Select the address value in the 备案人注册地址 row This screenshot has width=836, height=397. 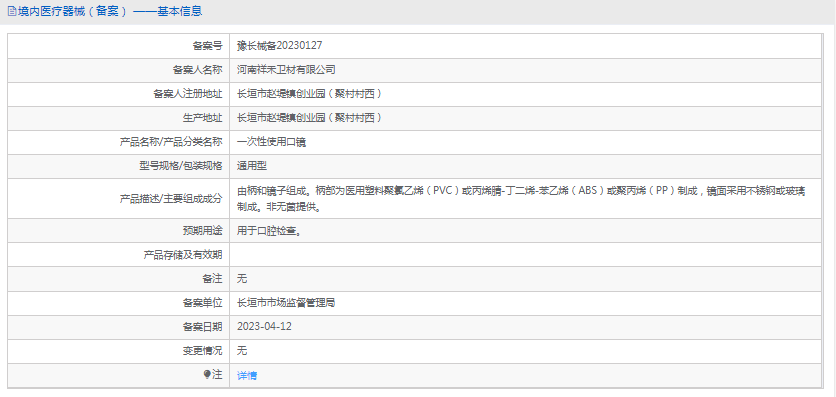click(309, 94)
